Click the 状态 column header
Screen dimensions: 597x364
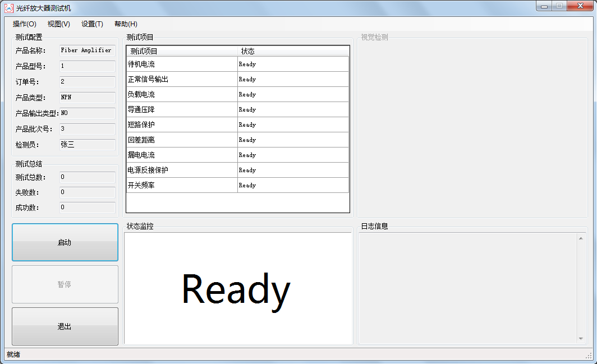[293, 51]
